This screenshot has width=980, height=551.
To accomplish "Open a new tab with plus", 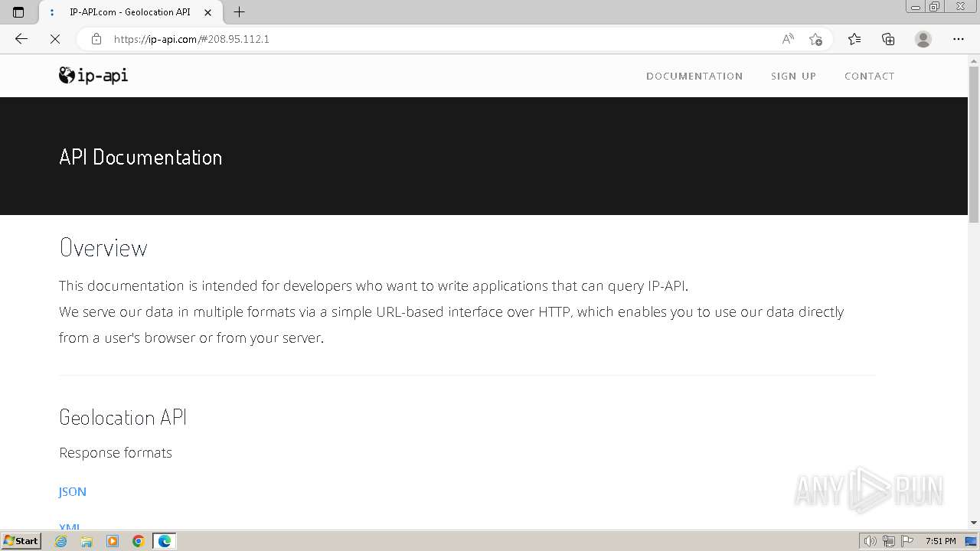I will pos(240,12).
